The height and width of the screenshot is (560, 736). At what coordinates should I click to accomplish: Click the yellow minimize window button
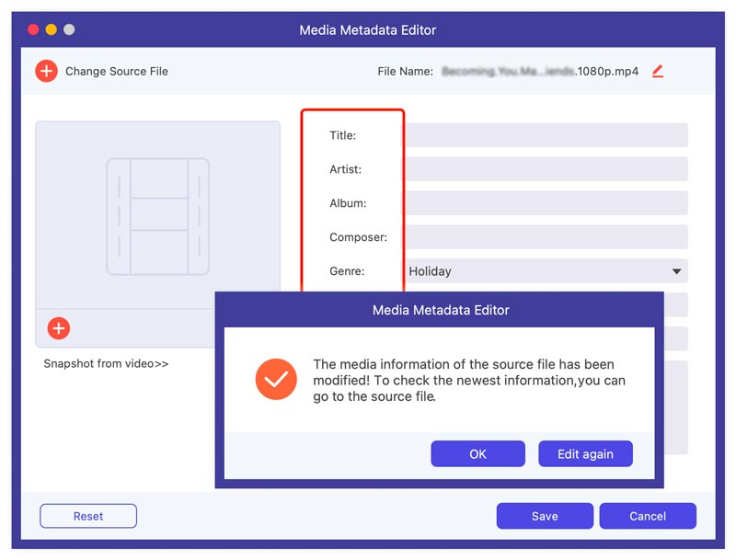point(51,29)
